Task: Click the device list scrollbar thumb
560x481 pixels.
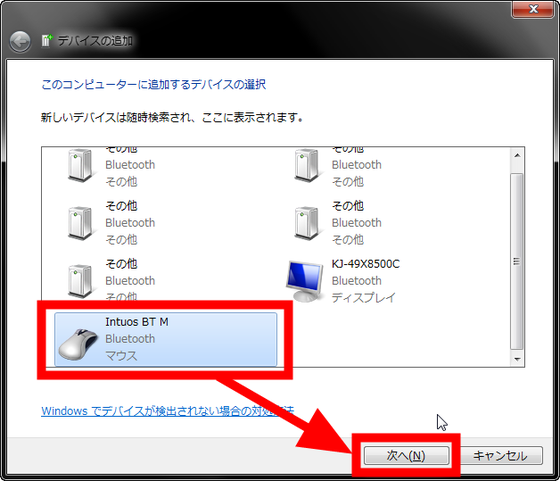Action: [x=517, y=262]
